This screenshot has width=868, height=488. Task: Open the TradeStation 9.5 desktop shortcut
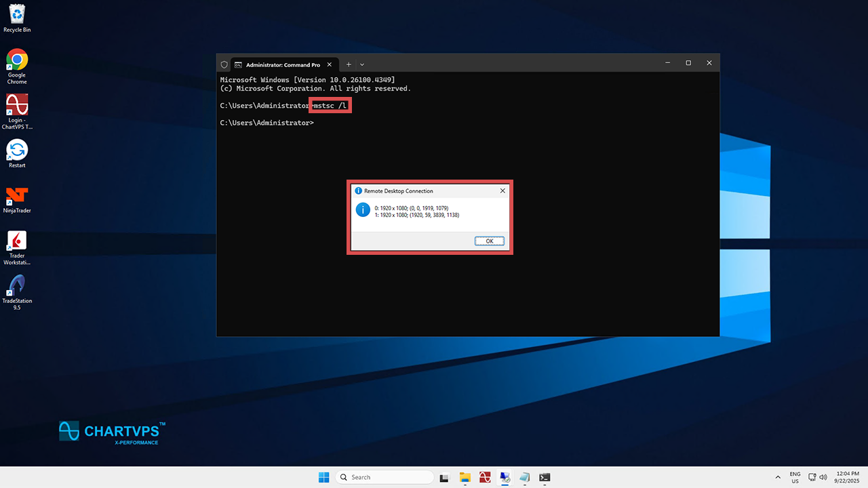17,290
